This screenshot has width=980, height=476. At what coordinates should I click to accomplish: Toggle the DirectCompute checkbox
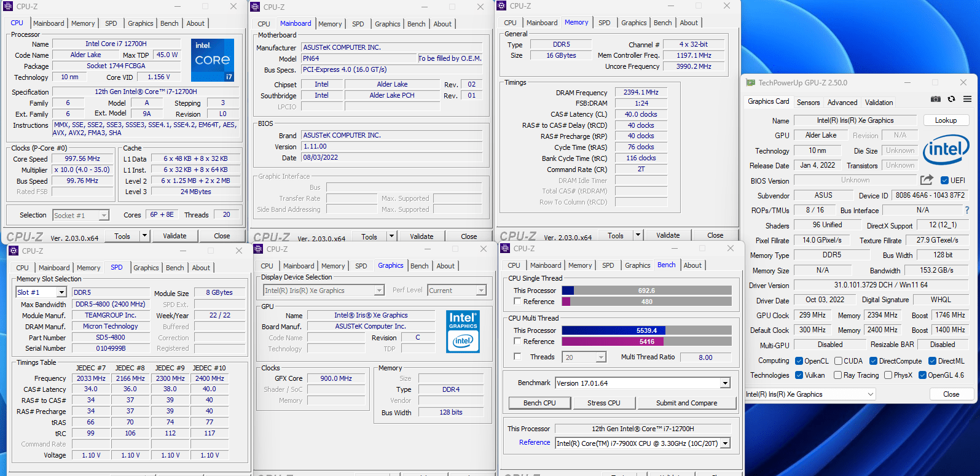[874, 361]
